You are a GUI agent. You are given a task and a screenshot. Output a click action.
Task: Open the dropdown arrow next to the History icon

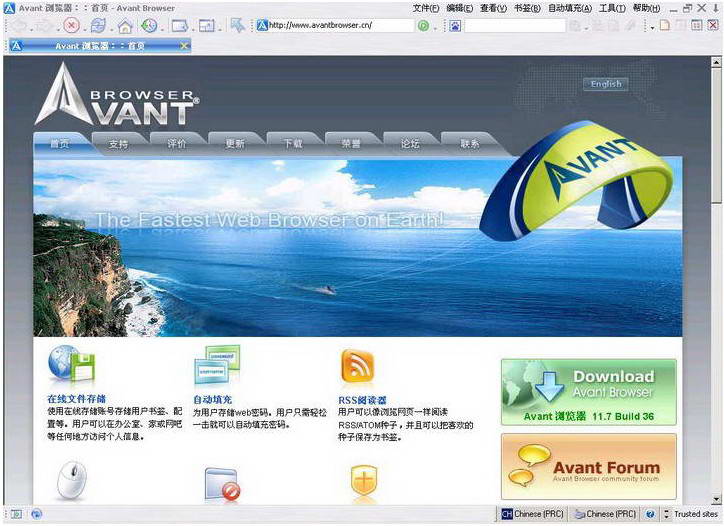click(x=162, y=28)
